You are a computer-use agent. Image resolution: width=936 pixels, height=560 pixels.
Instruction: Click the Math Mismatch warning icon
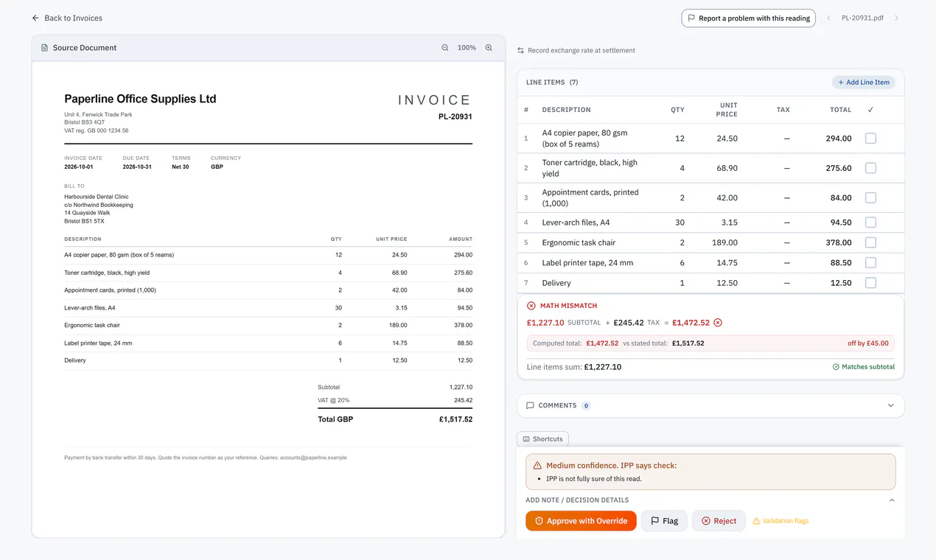tap(531, 306)
